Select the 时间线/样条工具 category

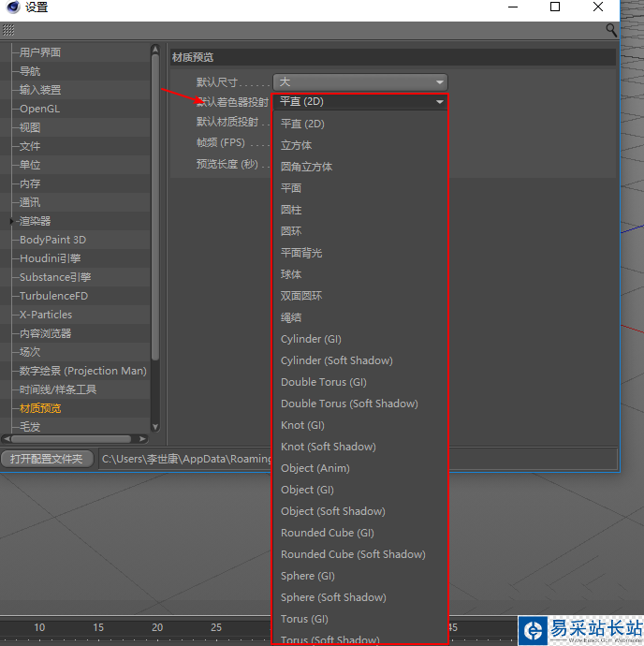[58, 389]
